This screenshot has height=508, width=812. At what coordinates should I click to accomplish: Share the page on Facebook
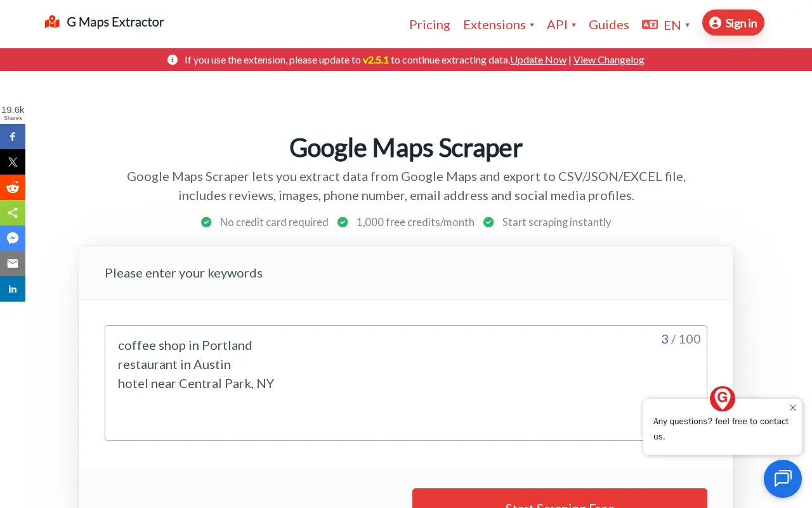click(13, 137)
